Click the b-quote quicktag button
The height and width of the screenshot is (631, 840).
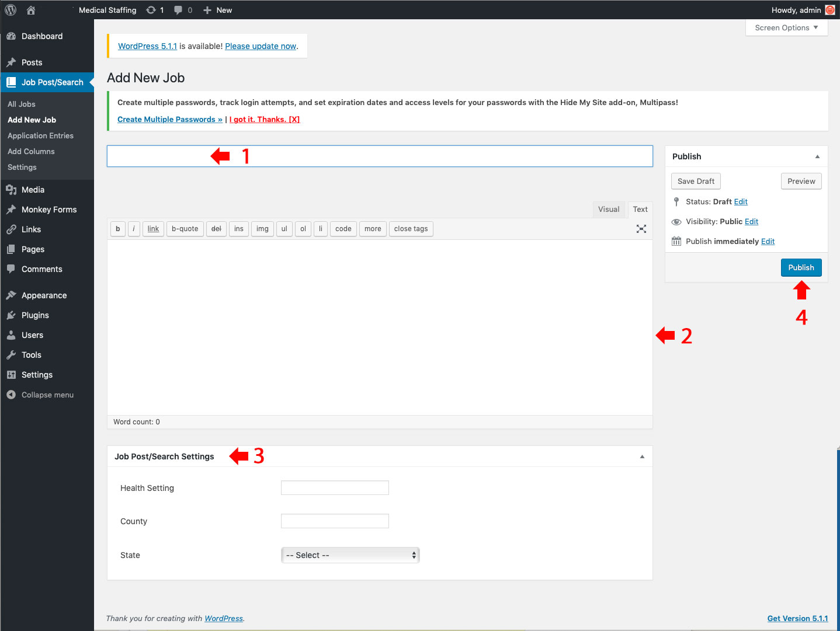click(185, 229)
